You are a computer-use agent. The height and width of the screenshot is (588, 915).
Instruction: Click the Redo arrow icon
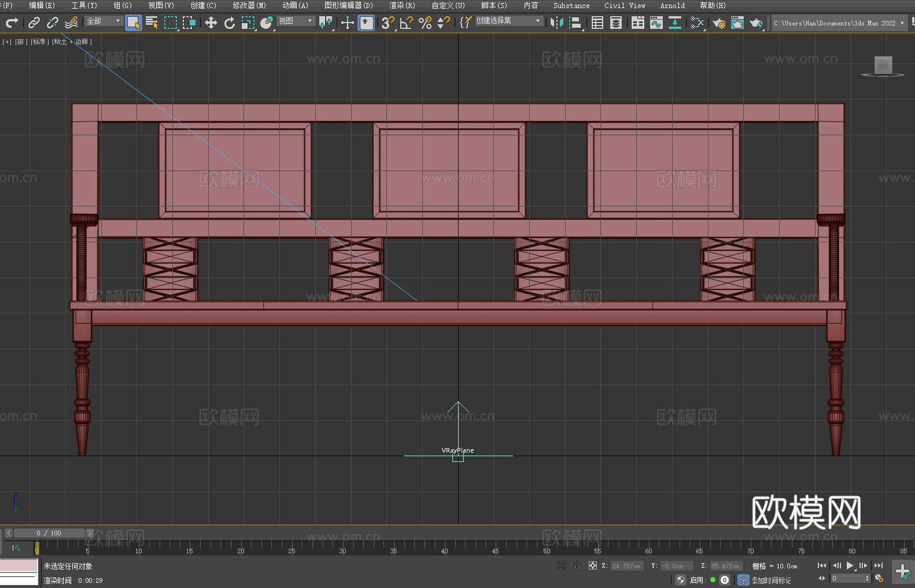tap(12, 23)
